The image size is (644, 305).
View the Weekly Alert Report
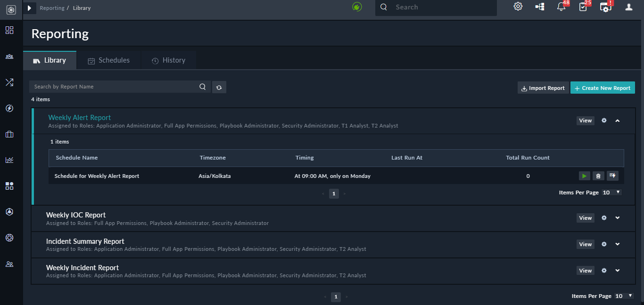pos(586,120)
